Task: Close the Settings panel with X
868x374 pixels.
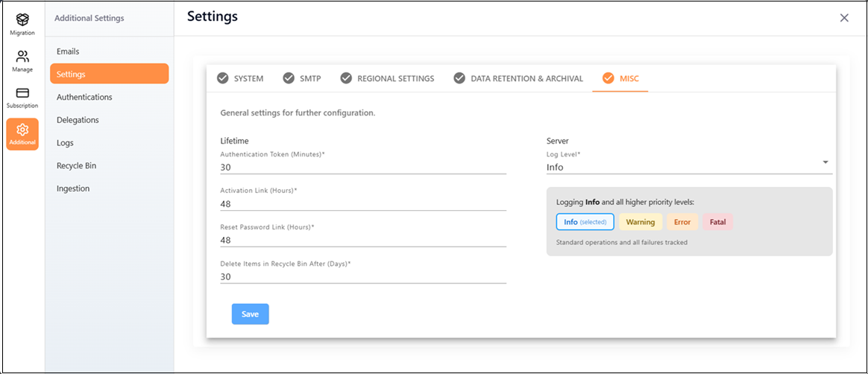Action: click(844, 18)
